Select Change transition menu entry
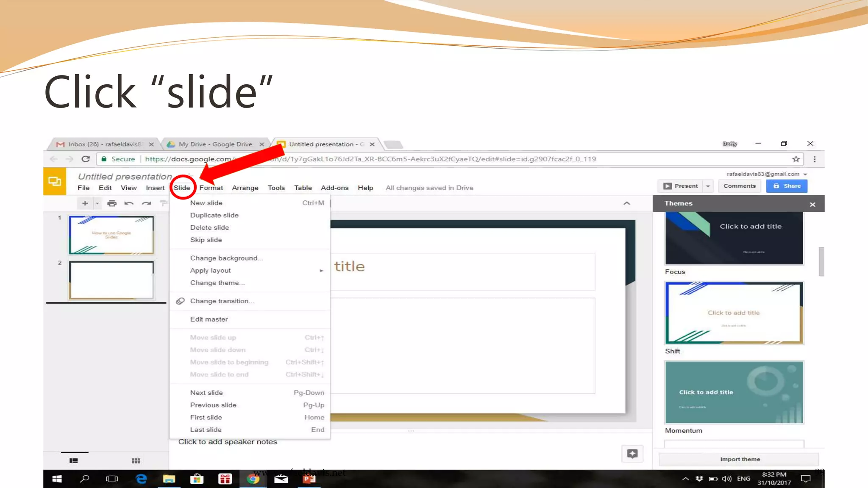 point(222,301)
